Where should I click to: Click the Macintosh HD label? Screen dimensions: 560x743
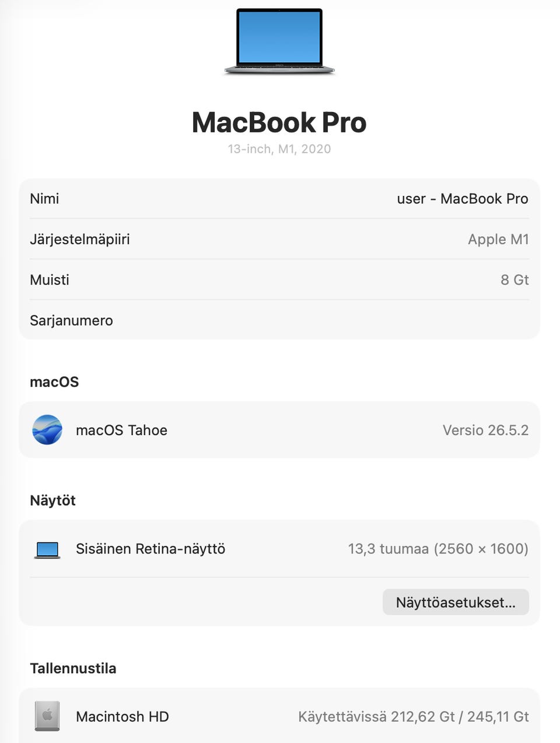coord(123,716)
